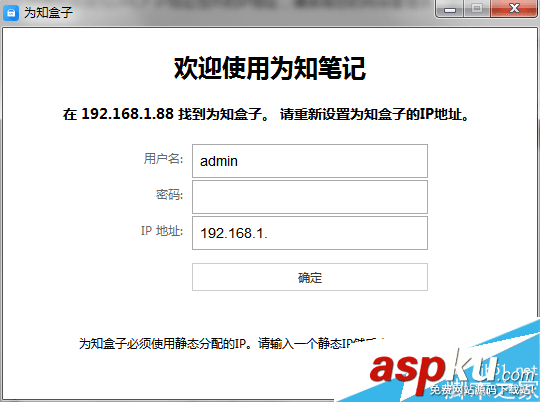Select the IP 地址 field with 192.168.1.

(x=310, y=233)
